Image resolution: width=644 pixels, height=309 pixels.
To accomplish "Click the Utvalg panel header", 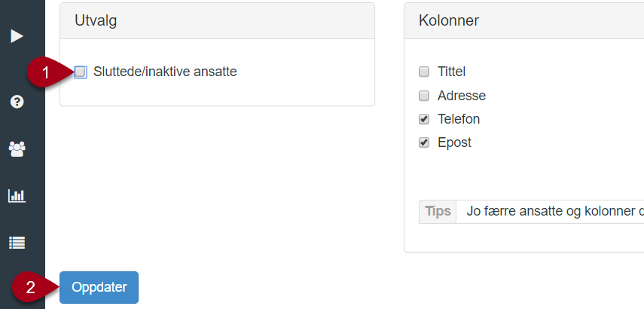I will [217, 21].
